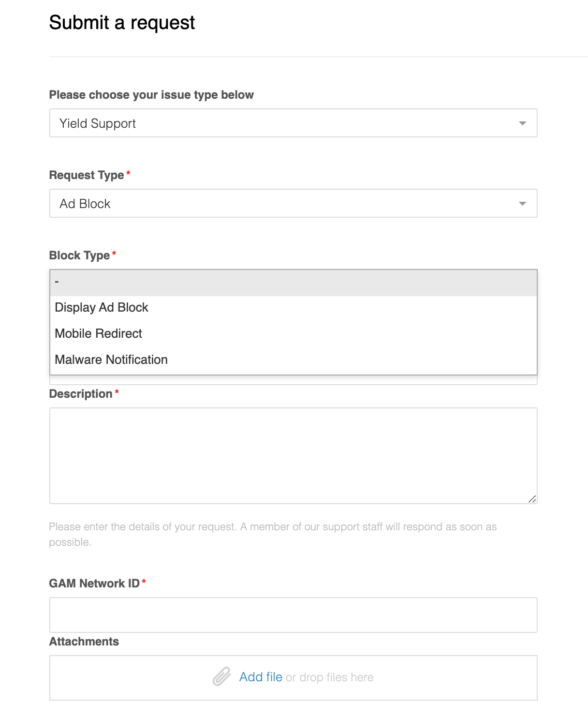
Task: Click the Request Type field label
Action: pos(87,175)
